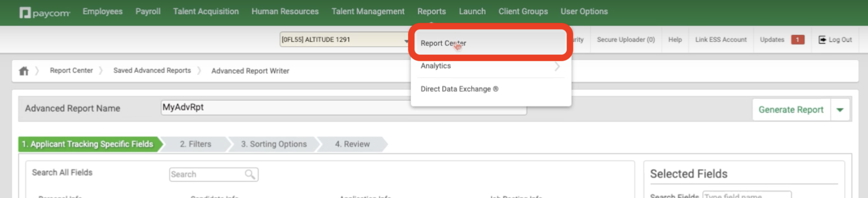Open the client selector ALTITUDE 1291 dropdown
Screen dimensions: 868x198
tap(345, 39)
